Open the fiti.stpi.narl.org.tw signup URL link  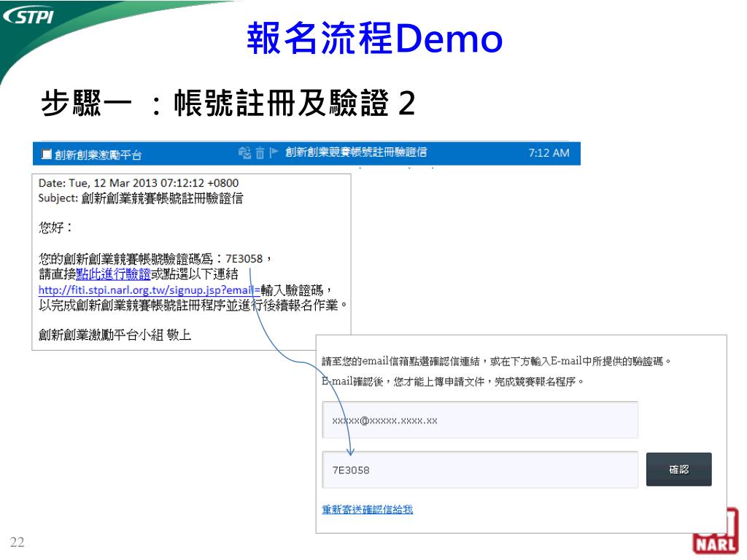[150, 290]
